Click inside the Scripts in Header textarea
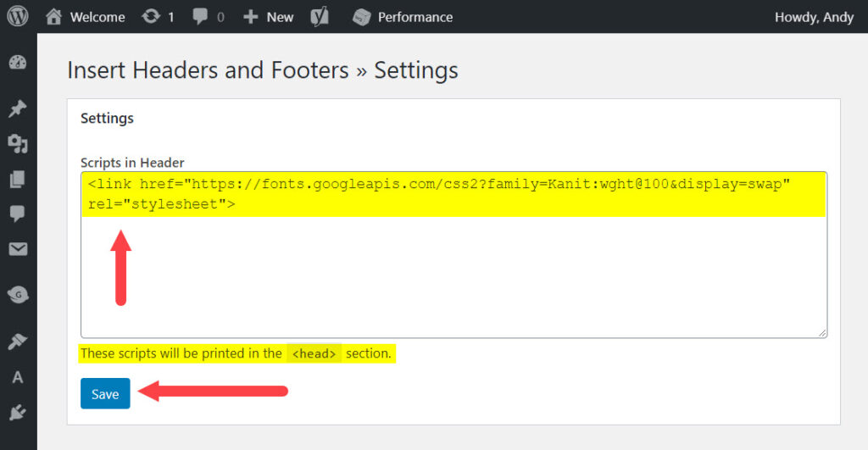 (454, 254)
